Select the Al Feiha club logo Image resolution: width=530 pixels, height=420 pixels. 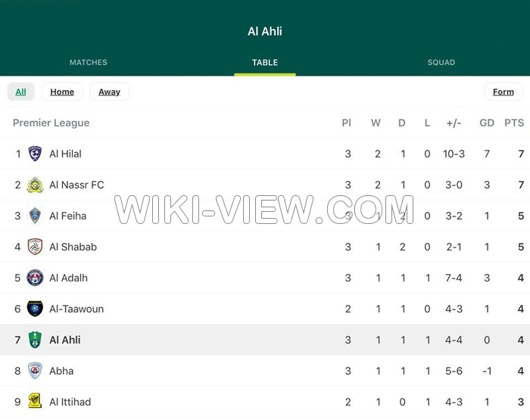point(35,216)
